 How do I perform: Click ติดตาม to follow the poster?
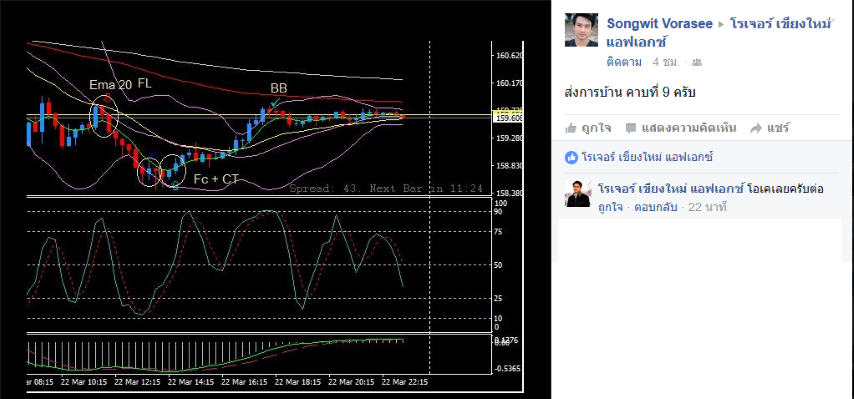[624, 62]
